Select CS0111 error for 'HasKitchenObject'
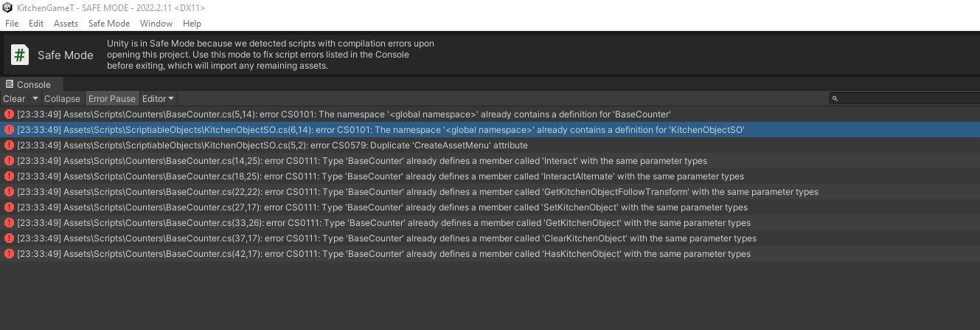 (x=490, y=254)
